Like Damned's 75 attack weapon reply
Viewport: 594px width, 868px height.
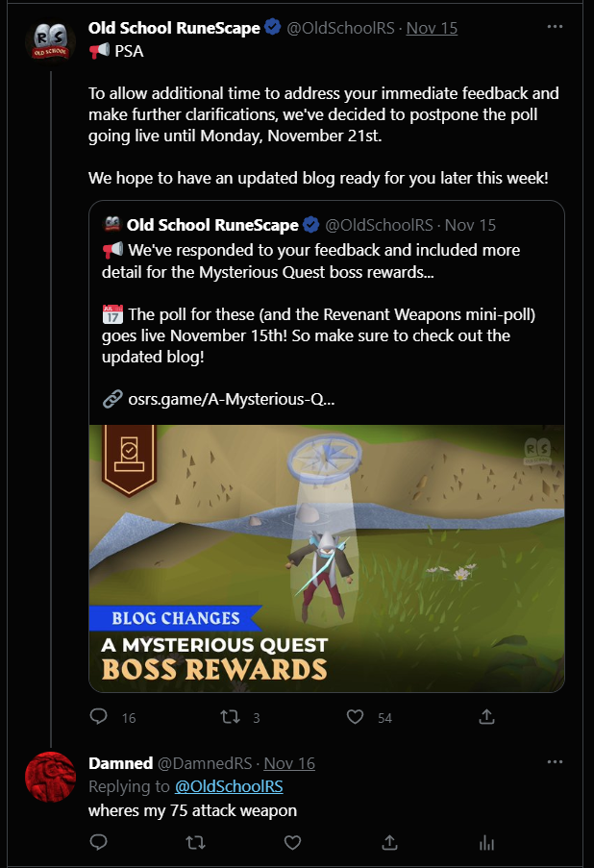[x=292, y=843]
